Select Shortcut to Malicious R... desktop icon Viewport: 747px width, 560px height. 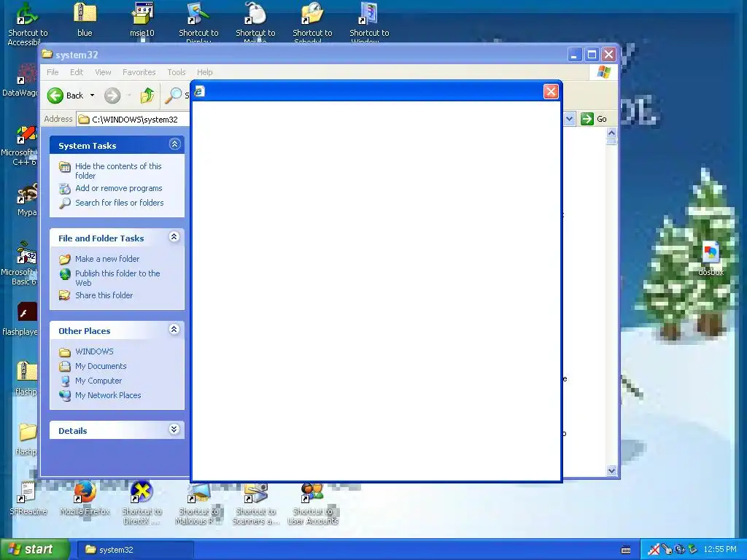[198, 503]
